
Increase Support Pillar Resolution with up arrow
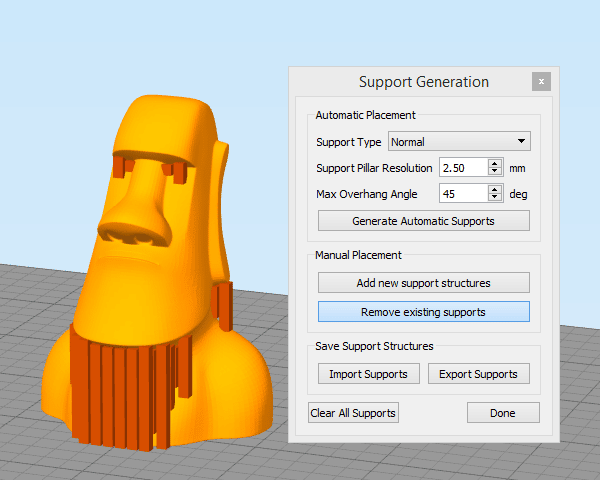pyautogui.click(x=495, y=163)
